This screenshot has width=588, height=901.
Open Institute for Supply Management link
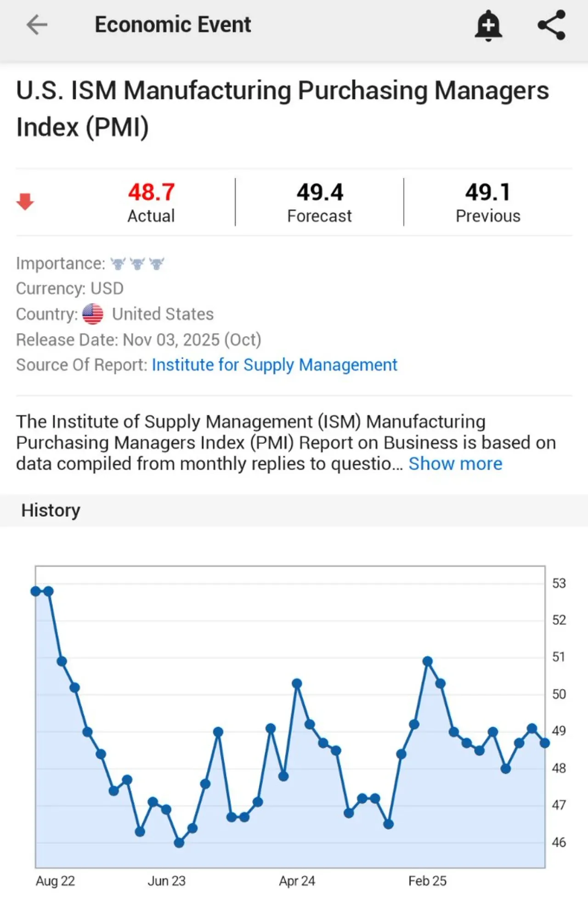coord(275,365)
